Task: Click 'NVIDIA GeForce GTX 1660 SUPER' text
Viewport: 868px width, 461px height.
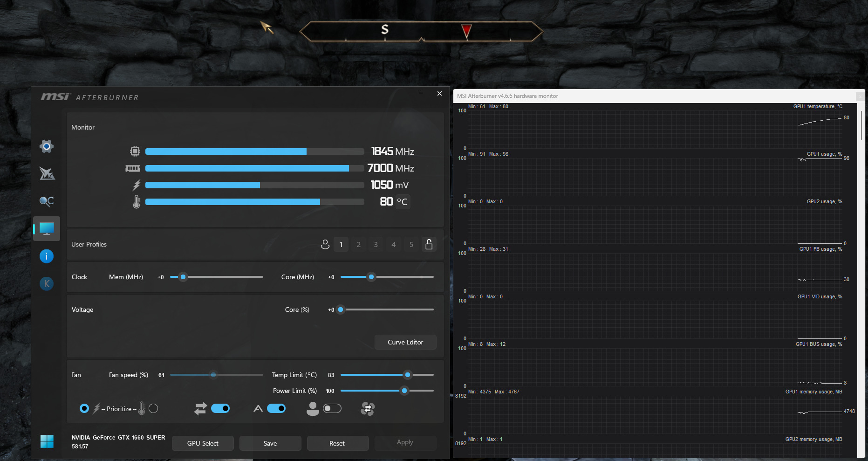Action: pyautogui.click(x=118, y=438)
